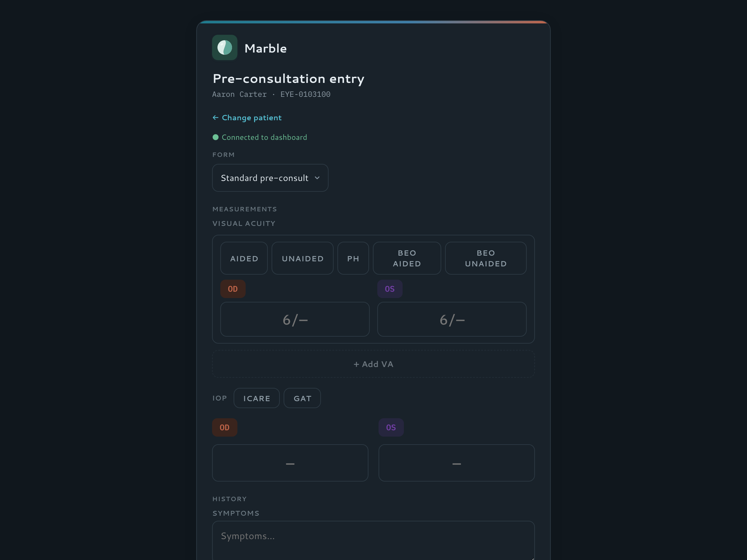
Task: Click the OD badge in IOP section
Action: (x=224, y=427)
